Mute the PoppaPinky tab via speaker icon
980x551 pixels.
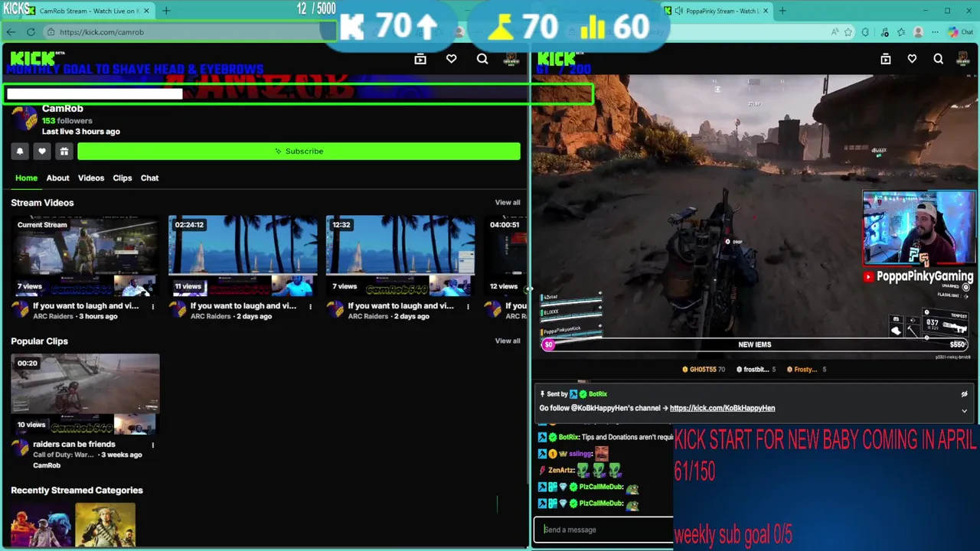(x=679, y=11)
